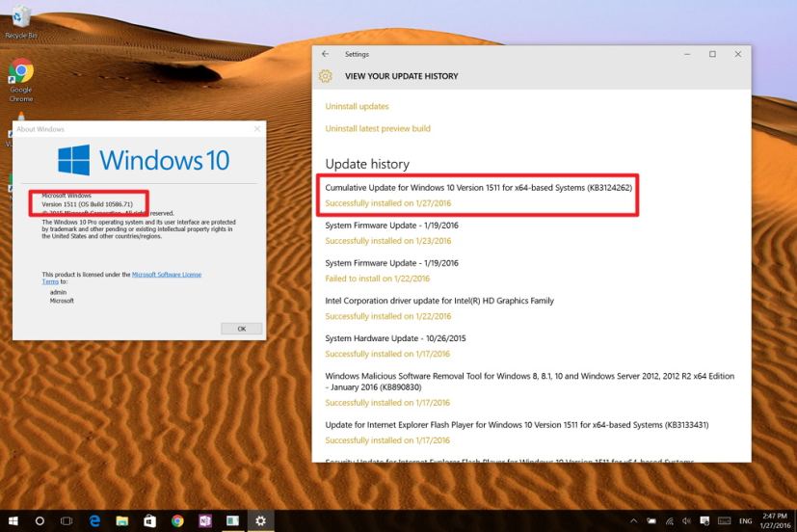The height and width of the screenshot is (532, 797).
Task: Maximize the Settings window
Action: tap(712, 54)
